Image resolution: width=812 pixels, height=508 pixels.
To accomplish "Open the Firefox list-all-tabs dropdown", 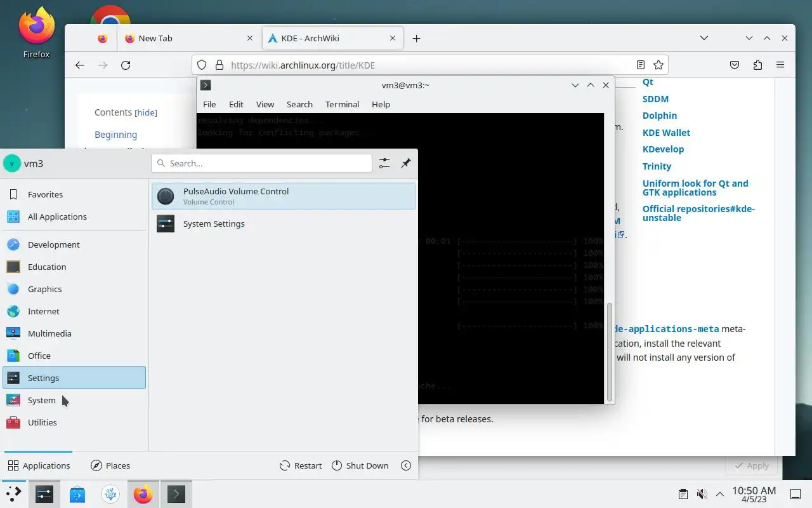I will pyautogui.click(x=704, y=38).
